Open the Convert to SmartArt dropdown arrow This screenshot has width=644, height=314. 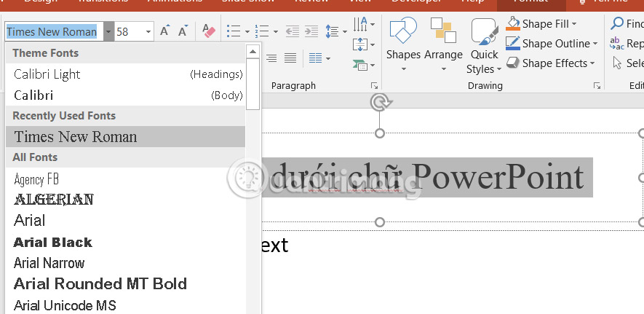point(373,65)
